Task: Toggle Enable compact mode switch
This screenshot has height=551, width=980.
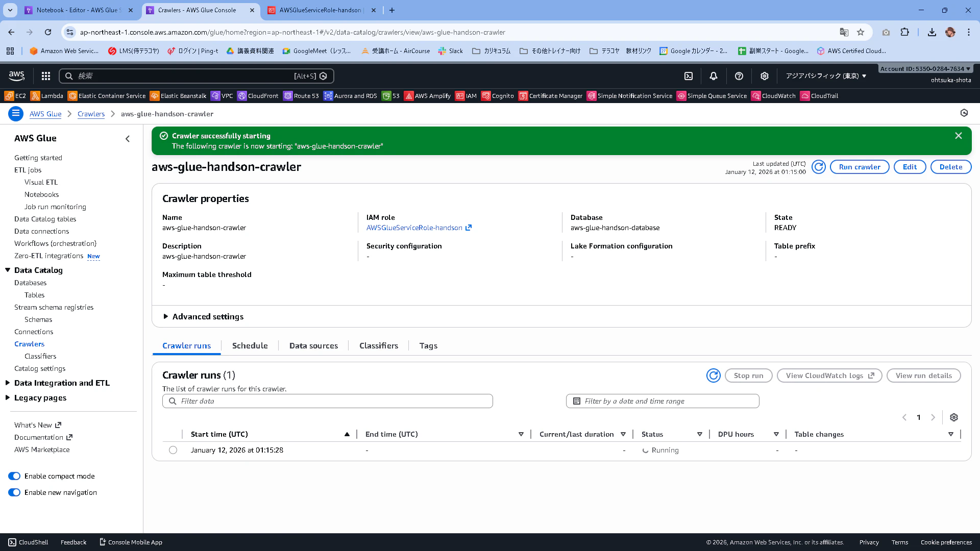Action: click(x=14, y=476)
